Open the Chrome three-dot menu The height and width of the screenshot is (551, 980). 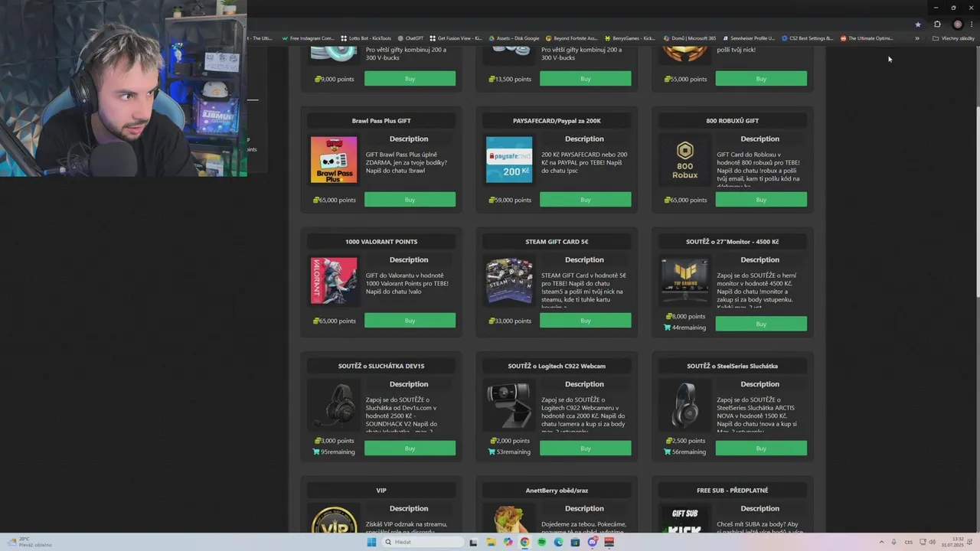tap(972, 24)
